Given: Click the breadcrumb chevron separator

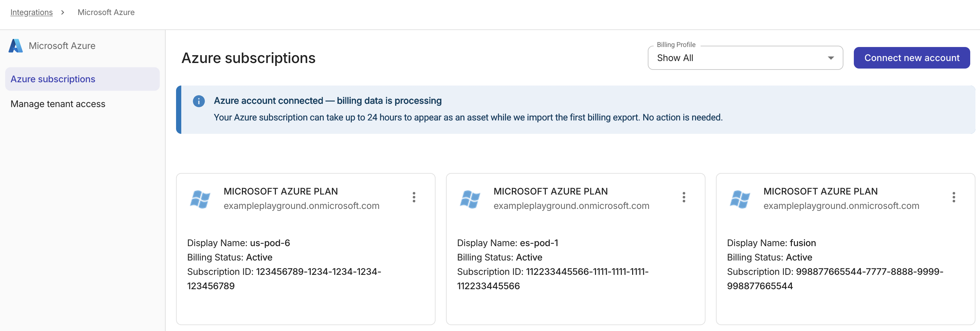Looking at the screenshot, I should click(63, 12).
